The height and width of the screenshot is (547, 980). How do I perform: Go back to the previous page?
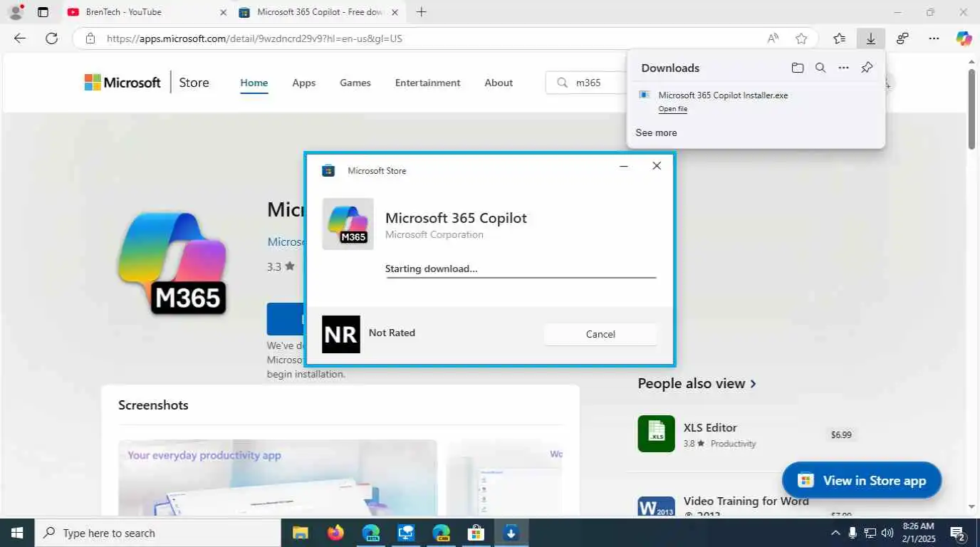point(20,38)
